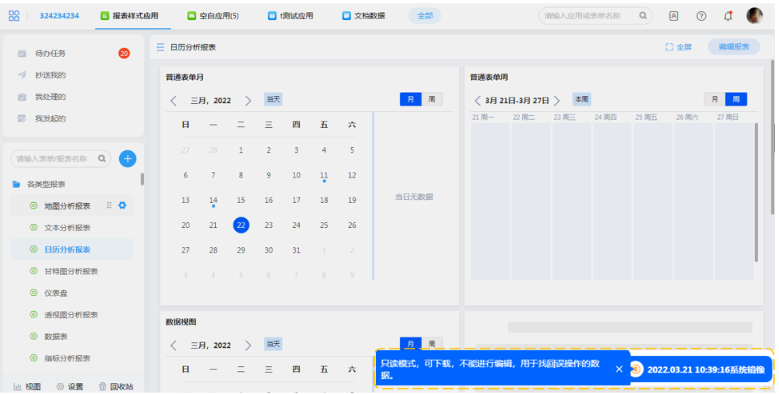
Task: Toggle the sidebar menu icon beside 日历分析报表
Action: click(160, 47)
